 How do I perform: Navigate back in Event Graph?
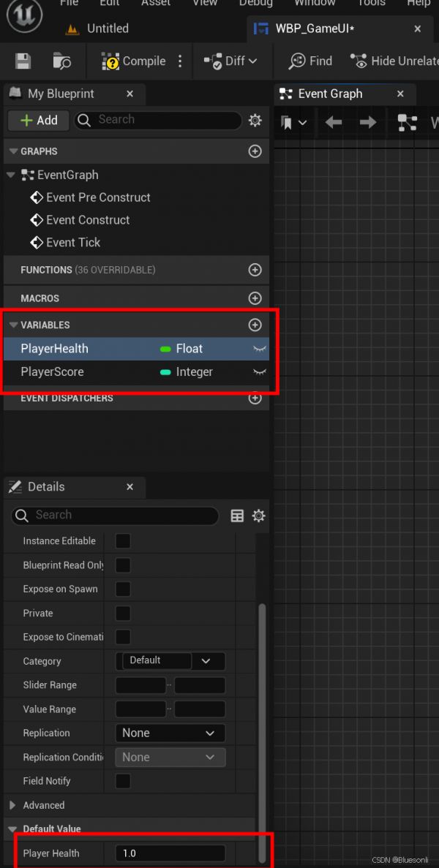point(334,122)
